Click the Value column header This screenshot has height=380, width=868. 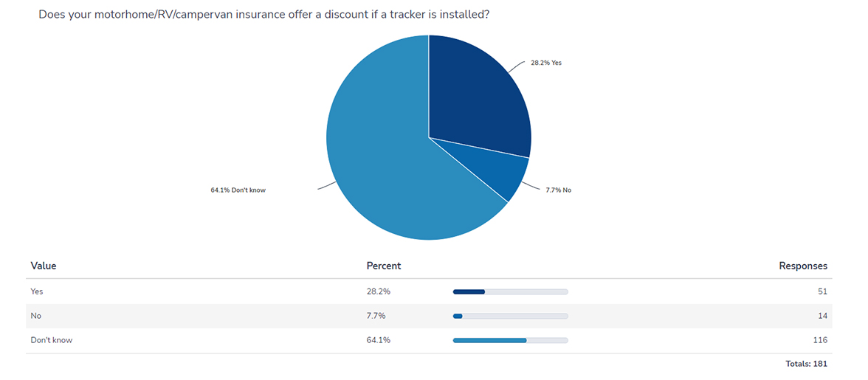tap(44, 266)
